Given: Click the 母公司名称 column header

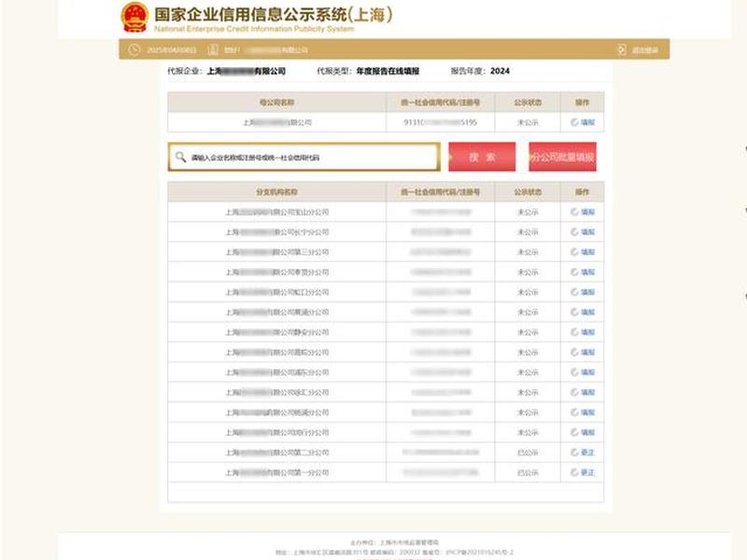Looking at the screenshot, I should (276, 102).
